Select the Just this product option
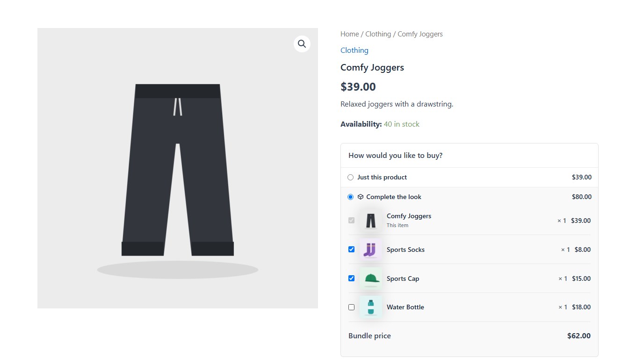 pyautogui.click(x=351, y=178)
